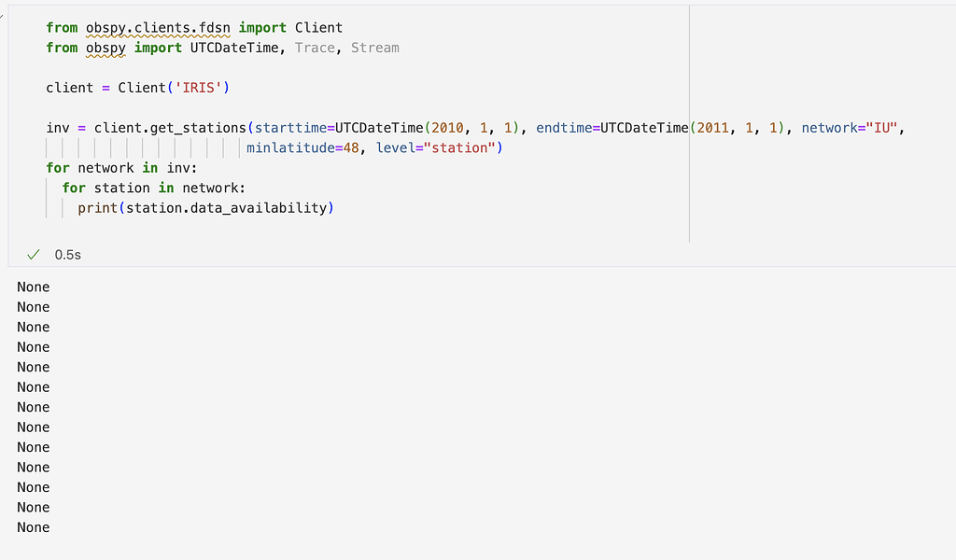Image resolution: width=956 pixels, height=560 pixels.
Task: Click the last None output line
Action: tap(34, 527)
